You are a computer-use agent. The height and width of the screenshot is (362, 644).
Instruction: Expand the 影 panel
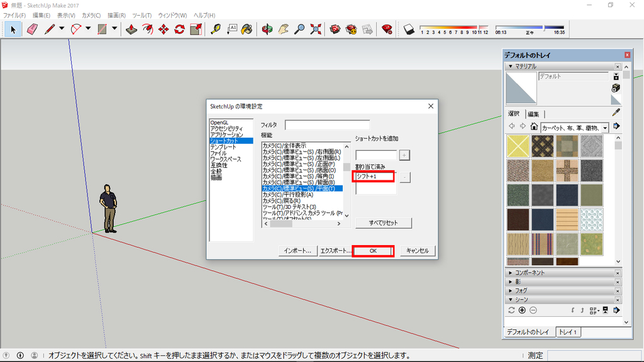[511, 282]
